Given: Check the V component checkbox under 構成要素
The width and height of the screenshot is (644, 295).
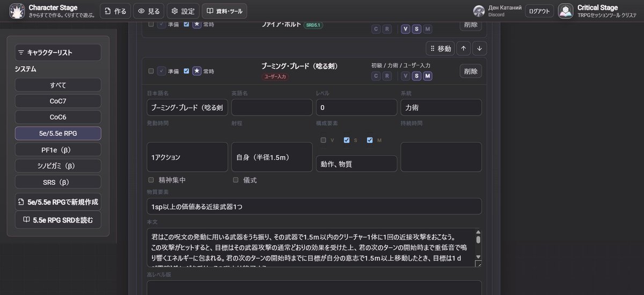Looking at the screenshot, I should [324, 140].
